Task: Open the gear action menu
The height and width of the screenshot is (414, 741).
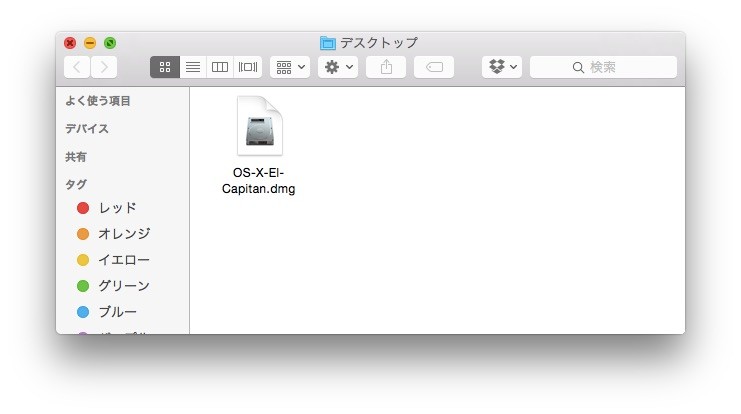Action: 338,67
